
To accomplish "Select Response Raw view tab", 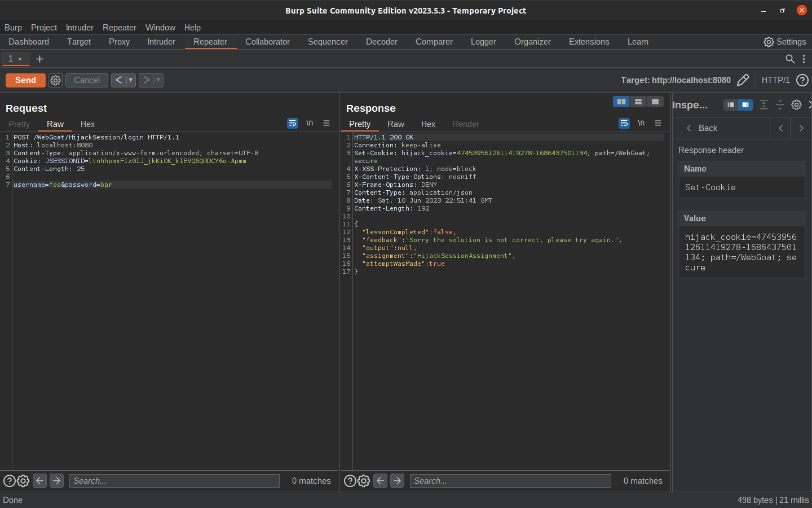I will click(x=396, y=124).
